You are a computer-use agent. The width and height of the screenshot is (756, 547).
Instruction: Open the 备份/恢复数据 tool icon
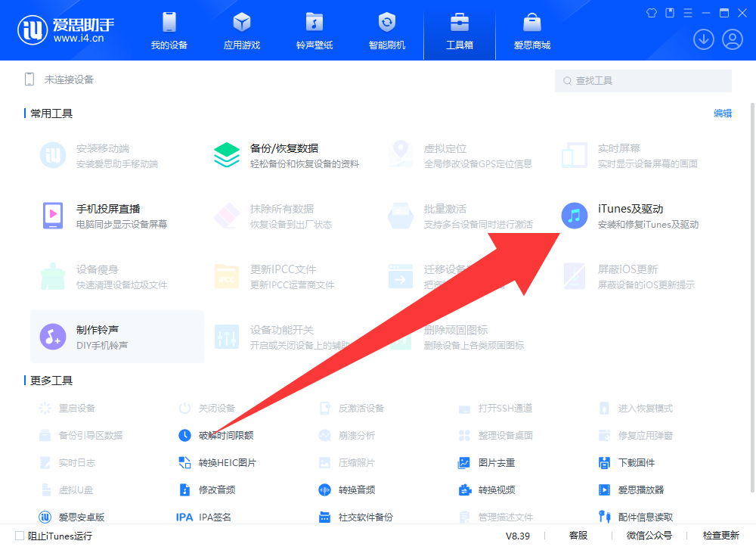pyautogui.click(x=227, y=155)
